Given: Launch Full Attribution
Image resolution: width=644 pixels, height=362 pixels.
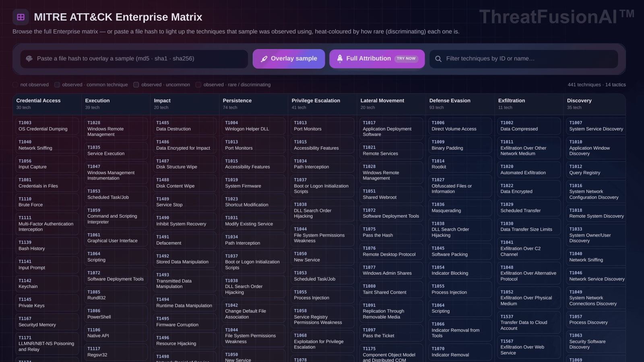Looking at the screenshot, I should 377,59.
